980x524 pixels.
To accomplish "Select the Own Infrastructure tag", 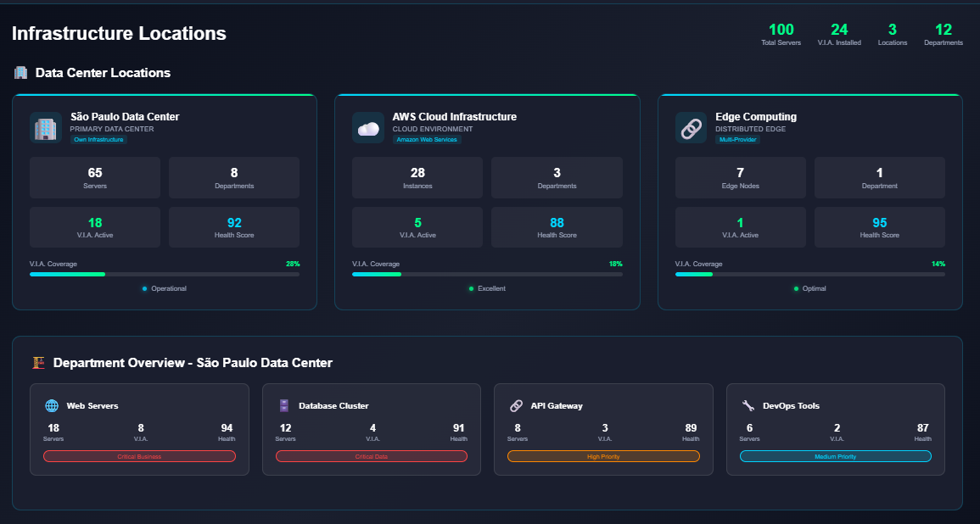I will pyautogui.click(x=98, y=140).
